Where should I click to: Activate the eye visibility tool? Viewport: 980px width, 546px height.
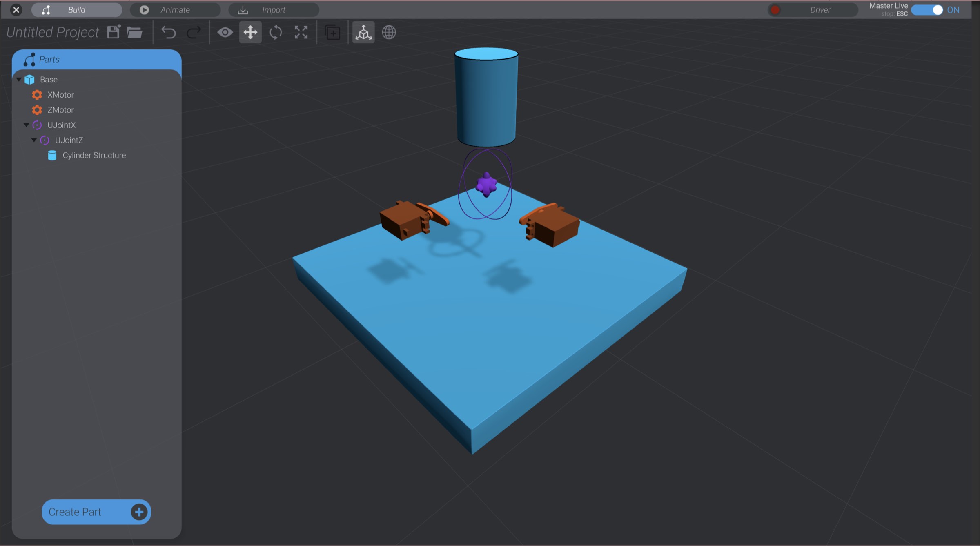(225, 32)
